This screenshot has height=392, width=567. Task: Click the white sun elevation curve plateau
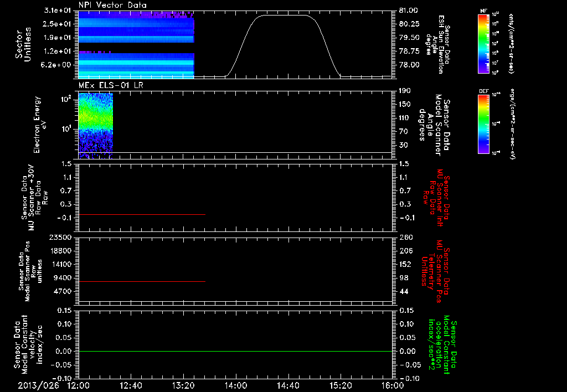coord(285,15)
